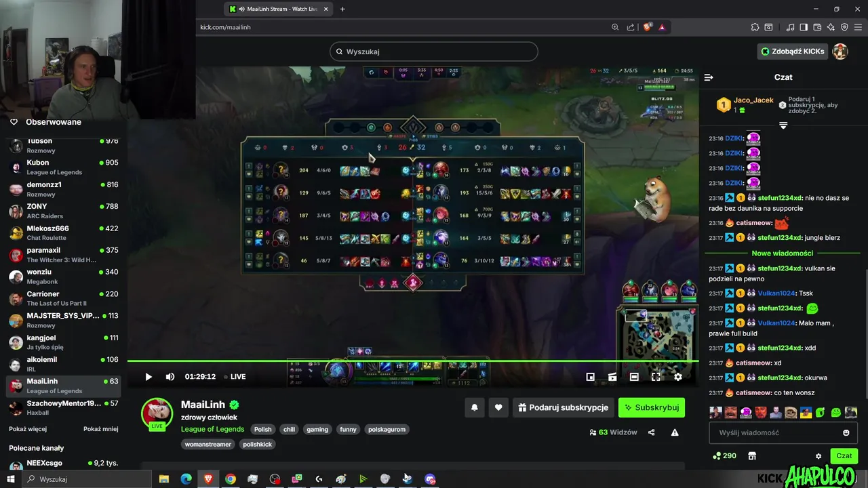
Task: Click the League of Legends category link
Action: click(212, 429)
